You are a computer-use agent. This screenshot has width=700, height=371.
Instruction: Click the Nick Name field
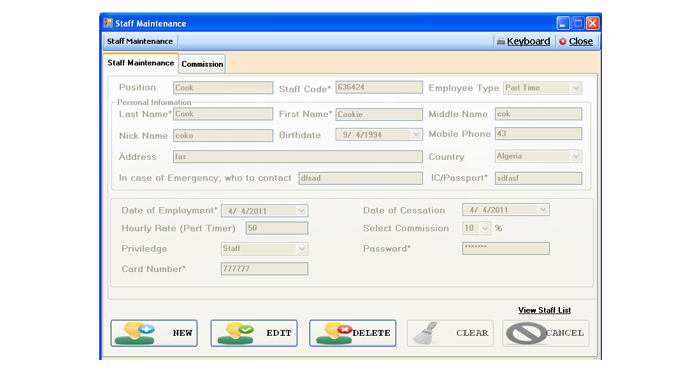[223, 135]
